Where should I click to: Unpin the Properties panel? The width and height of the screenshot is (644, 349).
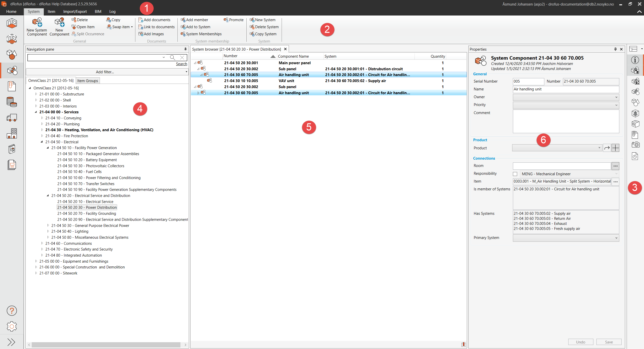pyautogui.click(x=615, y=49)
